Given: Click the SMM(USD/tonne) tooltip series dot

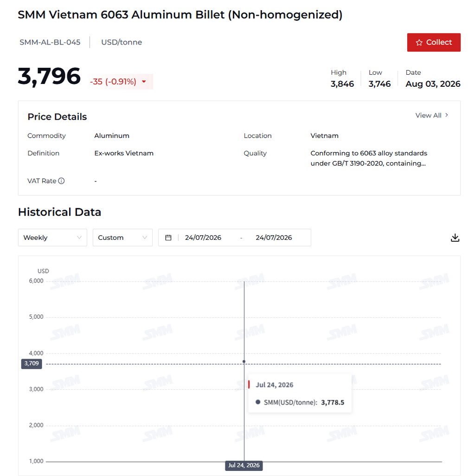Looking at the screenshot, I should coord(258,402).
